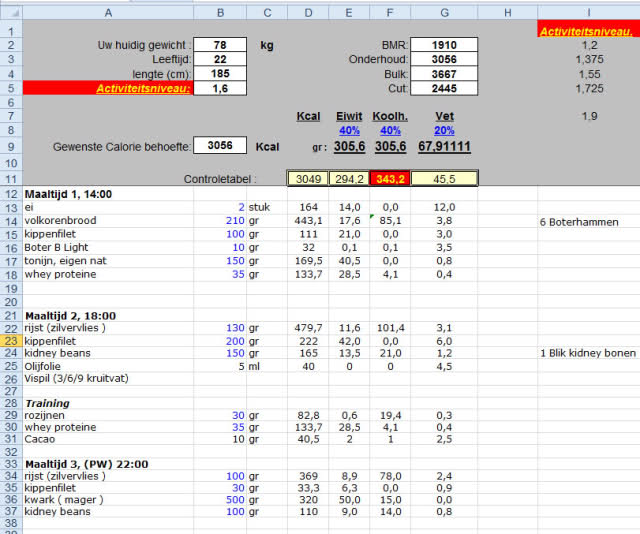This screenshot has width=640, height=534.
Task: Click the 40% link under Eiwit
Action: pyautogui.click(x=349, y=131)
